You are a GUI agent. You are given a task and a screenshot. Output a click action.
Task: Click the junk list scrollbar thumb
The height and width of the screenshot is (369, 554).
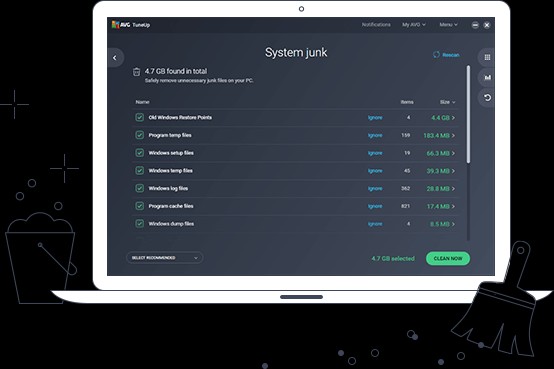click(x=468, y=114)
